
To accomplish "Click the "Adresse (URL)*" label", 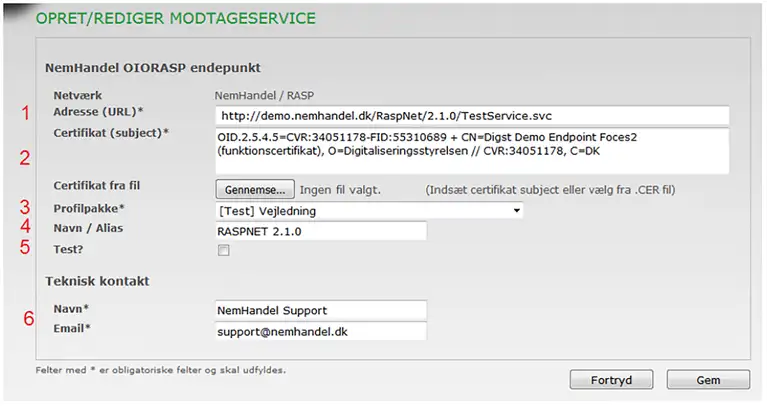I will coord(98,111).
